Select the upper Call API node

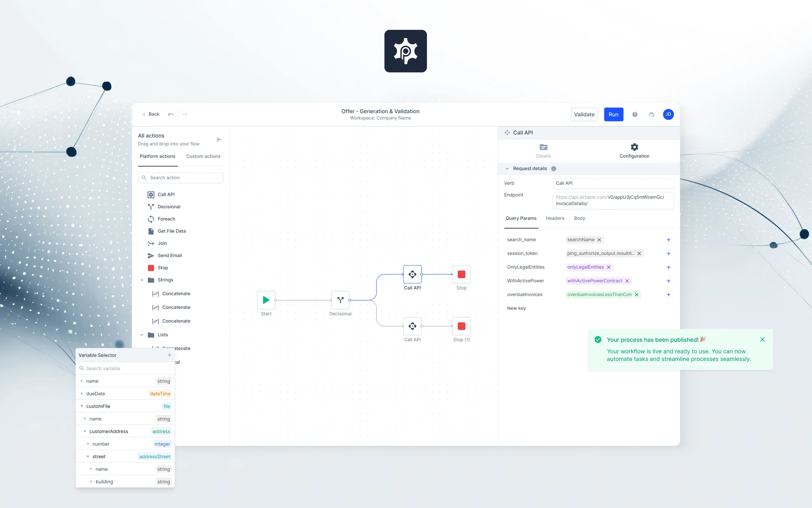[412, 274]
